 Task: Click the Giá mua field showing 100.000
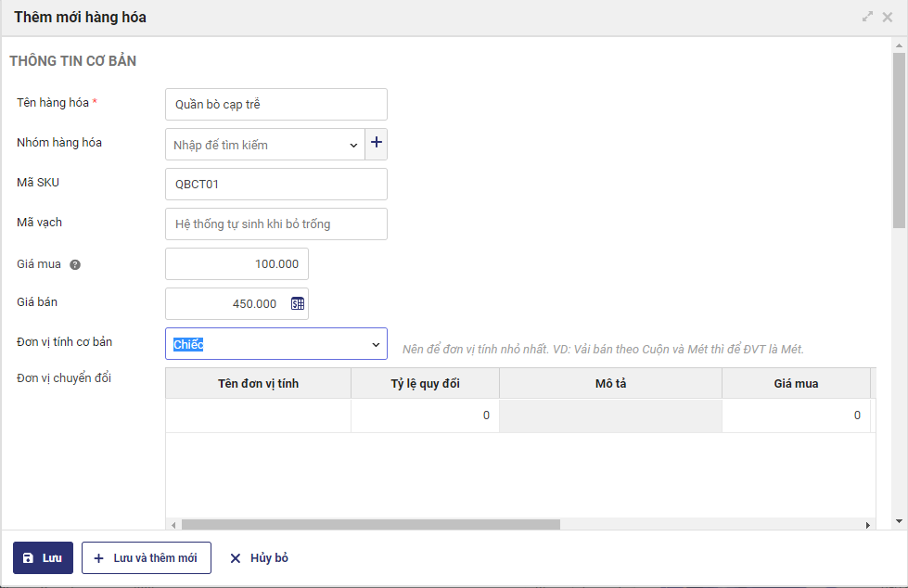coord(237,264)
